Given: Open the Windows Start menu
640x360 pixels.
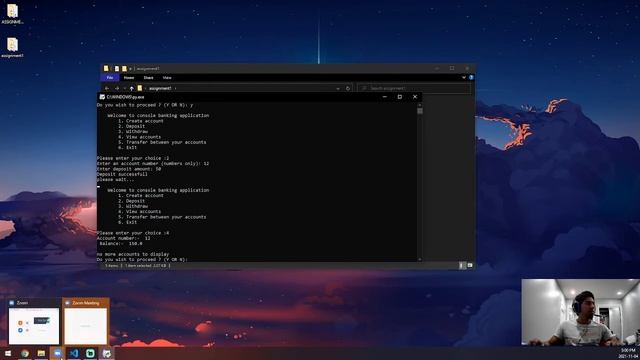Looking at the screenshot, I should point(8,353).
